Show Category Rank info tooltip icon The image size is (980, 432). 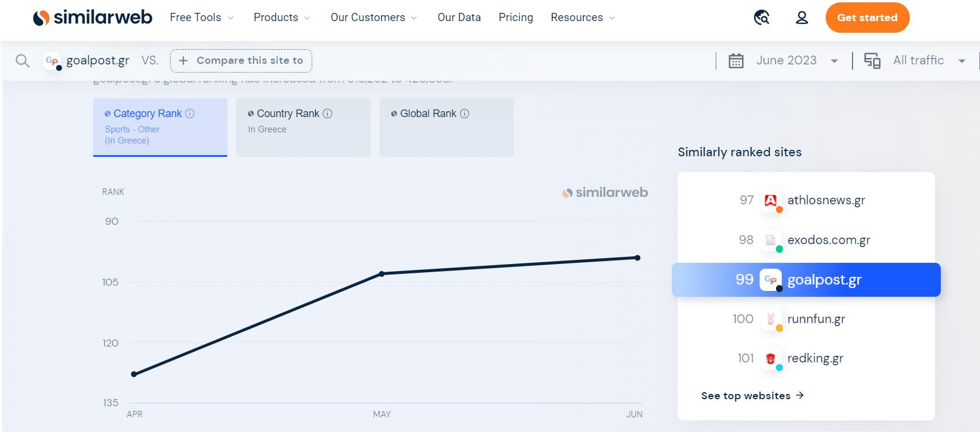tap(190, 114)
